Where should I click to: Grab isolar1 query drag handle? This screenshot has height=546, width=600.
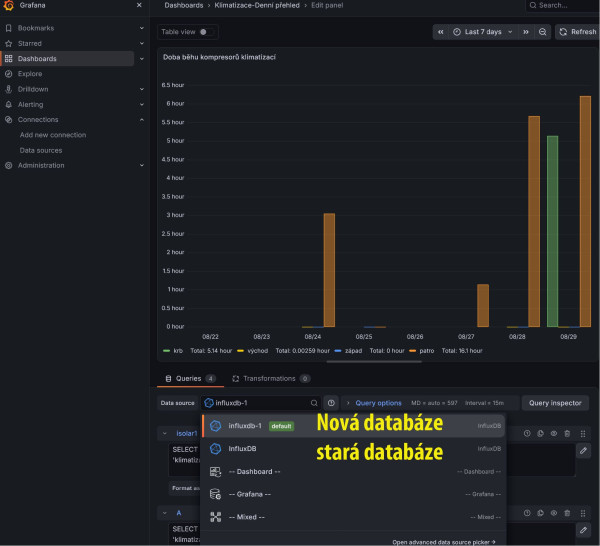583,434
